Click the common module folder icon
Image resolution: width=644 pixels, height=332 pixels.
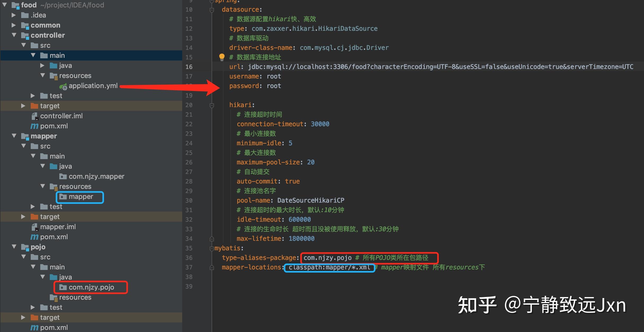click(x=25, y=25)
